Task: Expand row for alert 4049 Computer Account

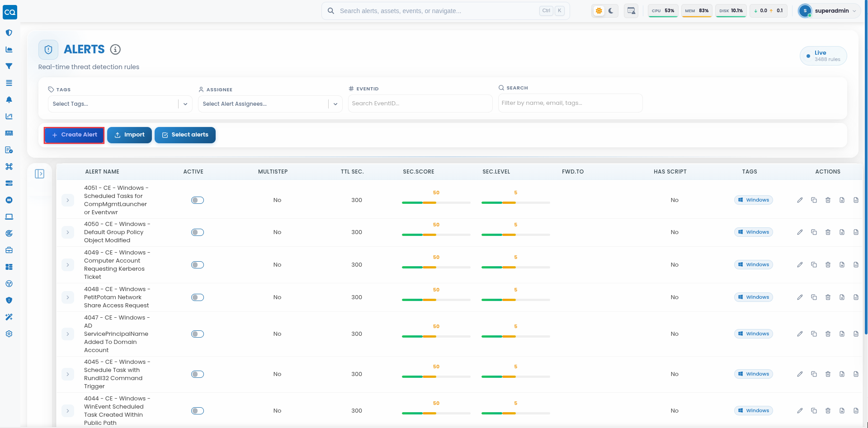Action: coord(68,265)
